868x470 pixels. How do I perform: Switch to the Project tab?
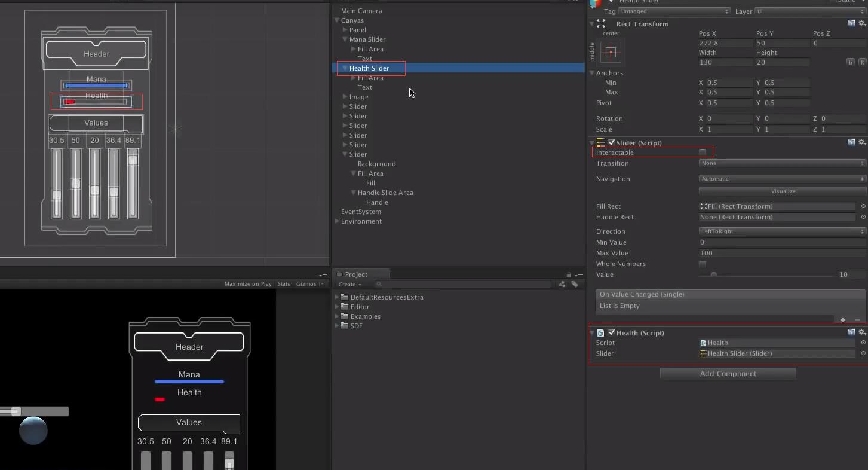coord(361,274)
